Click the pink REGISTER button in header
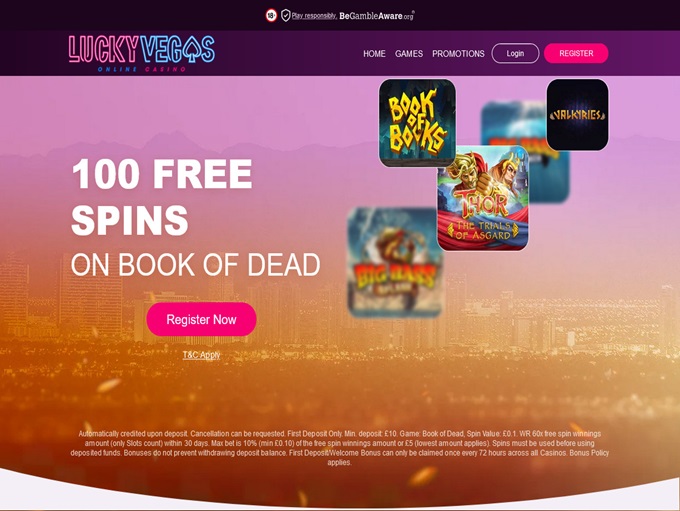The height and width of the screenshot is (511, 680). (576, 53)
